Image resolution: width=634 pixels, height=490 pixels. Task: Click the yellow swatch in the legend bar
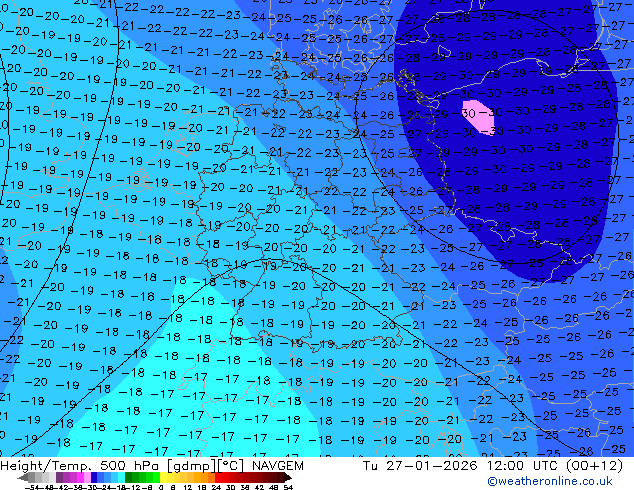coord(163,477)
